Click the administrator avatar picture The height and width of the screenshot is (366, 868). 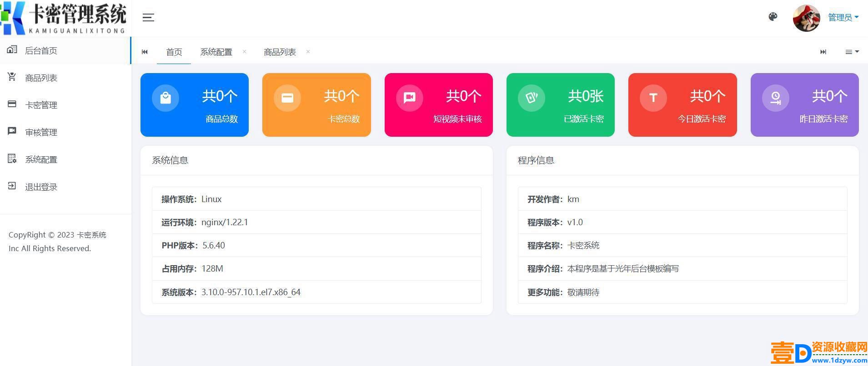(x=806, y=18)
